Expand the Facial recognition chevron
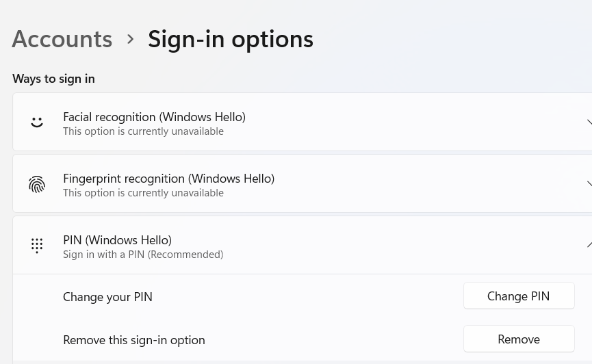The height and width of the screenshot is (364, 592). tap(589, 122)
